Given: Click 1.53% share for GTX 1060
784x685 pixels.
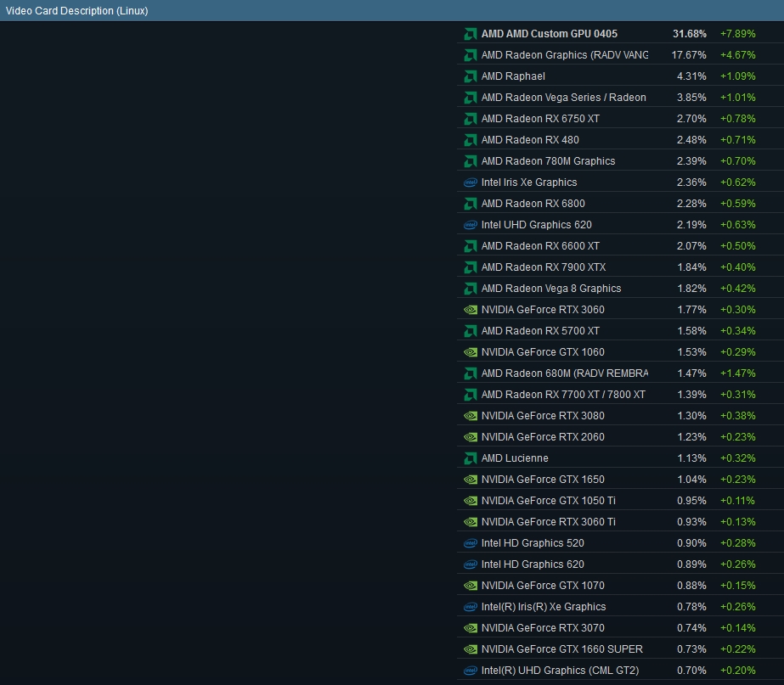Looking at the screenshot, I should [691, 352].
